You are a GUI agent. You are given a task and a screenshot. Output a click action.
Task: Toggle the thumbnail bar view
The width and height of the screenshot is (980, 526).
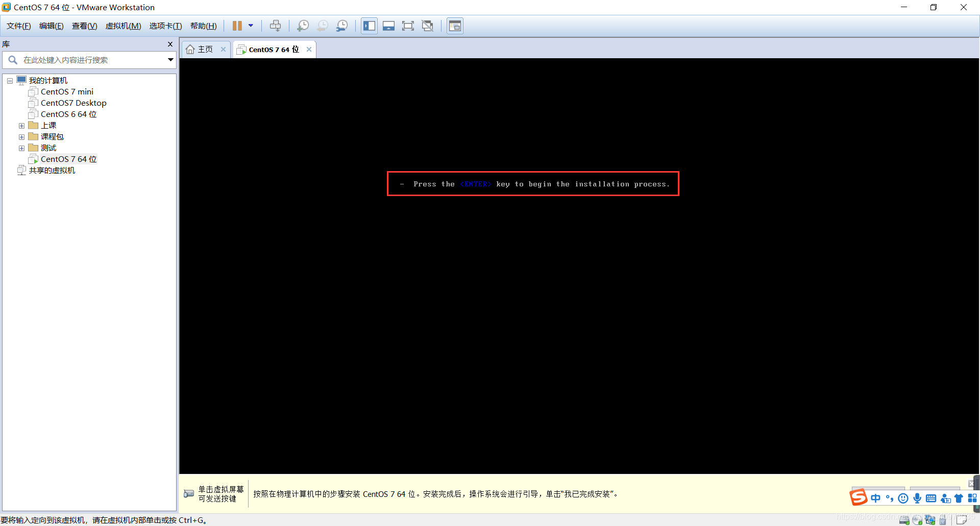[x=388, y=26]
